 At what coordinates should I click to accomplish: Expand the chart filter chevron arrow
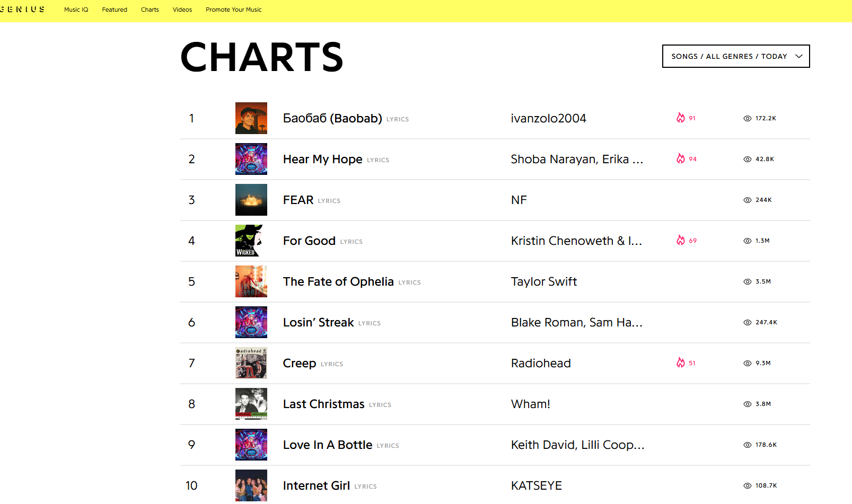(x=799, y=56)
